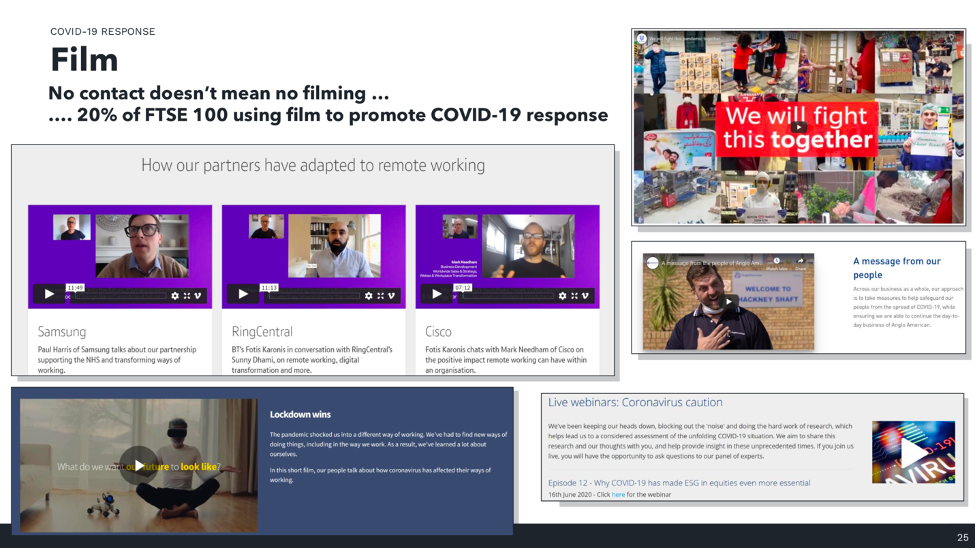Viewport: 977px width, 550px height.
Task: Start the Cisco video playback
Action: (x=436, y=294)
